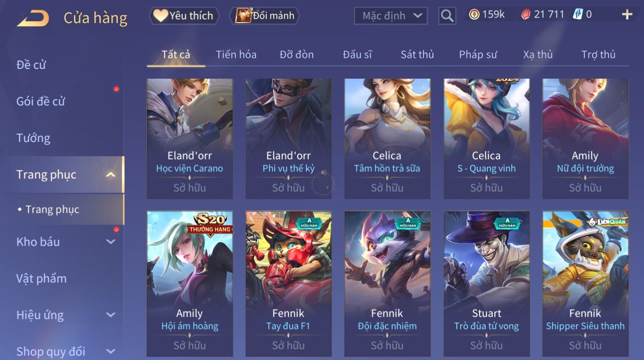Select Trang phục sub-item in sidebar

[x=52, y=209]
